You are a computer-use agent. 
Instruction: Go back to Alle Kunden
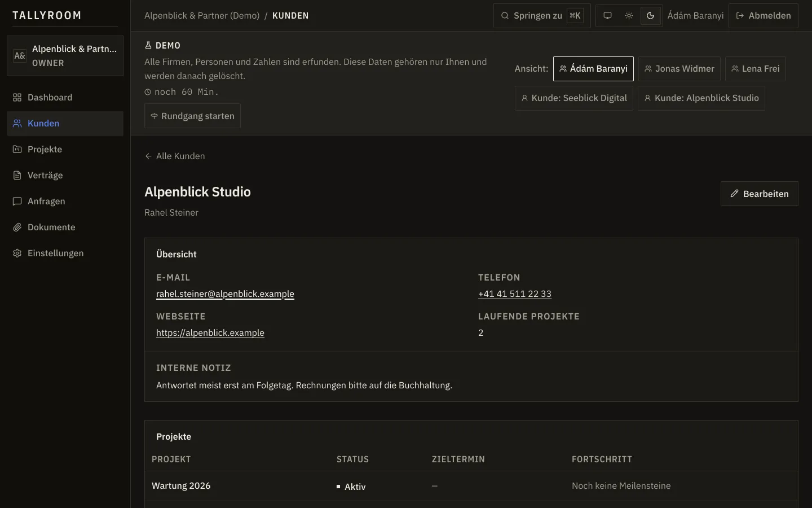(x=175, y=156)
